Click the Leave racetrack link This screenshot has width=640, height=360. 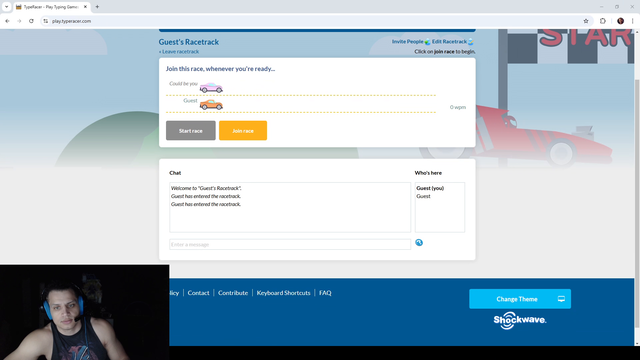tap(179, 52)
